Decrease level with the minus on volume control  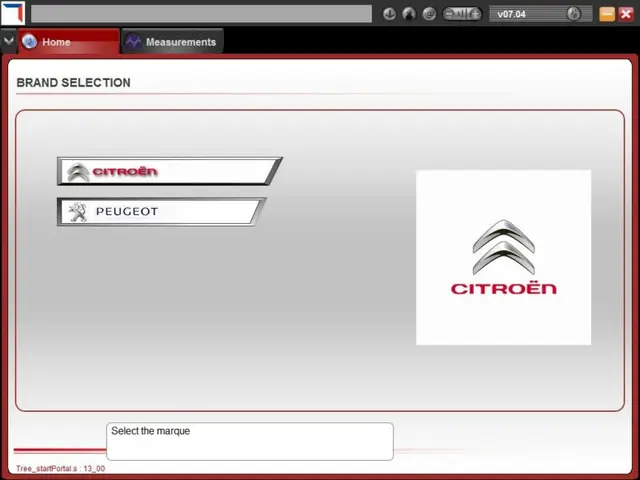tap(449, 14)
